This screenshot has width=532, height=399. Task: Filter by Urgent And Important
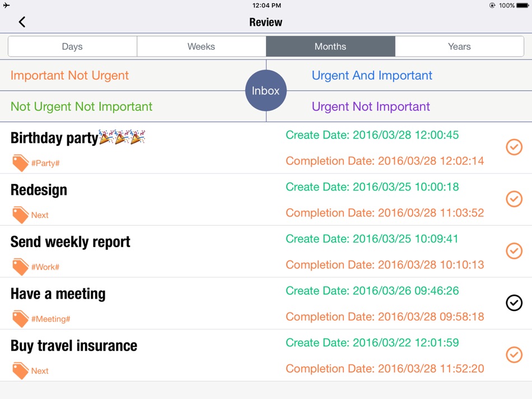(372, 76)
